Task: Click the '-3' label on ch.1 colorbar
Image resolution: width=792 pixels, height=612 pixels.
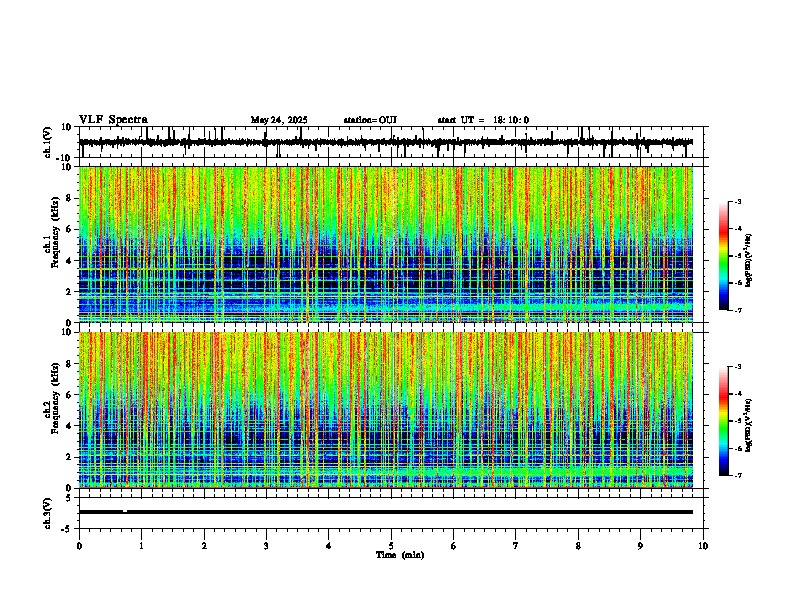Action: (x=737, y=201)
